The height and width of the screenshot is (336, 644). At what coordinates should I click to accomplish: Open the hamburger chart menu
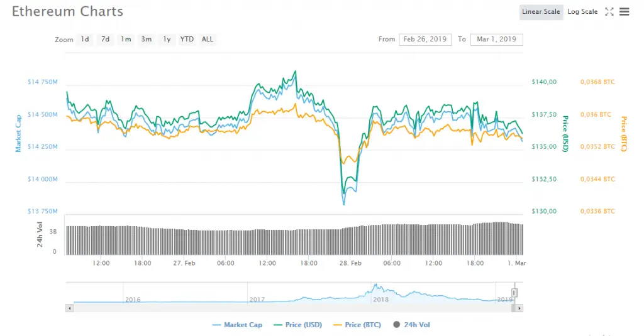[x=625, y=11]
